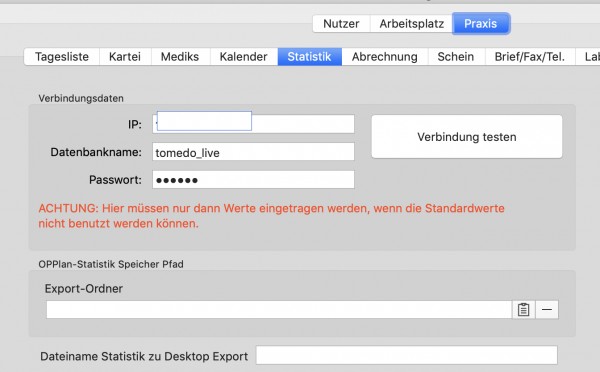Click the Dateiname Statistik zu Desktop Export field
This screenshot has width=600, height=372.
tap(406, 355)
